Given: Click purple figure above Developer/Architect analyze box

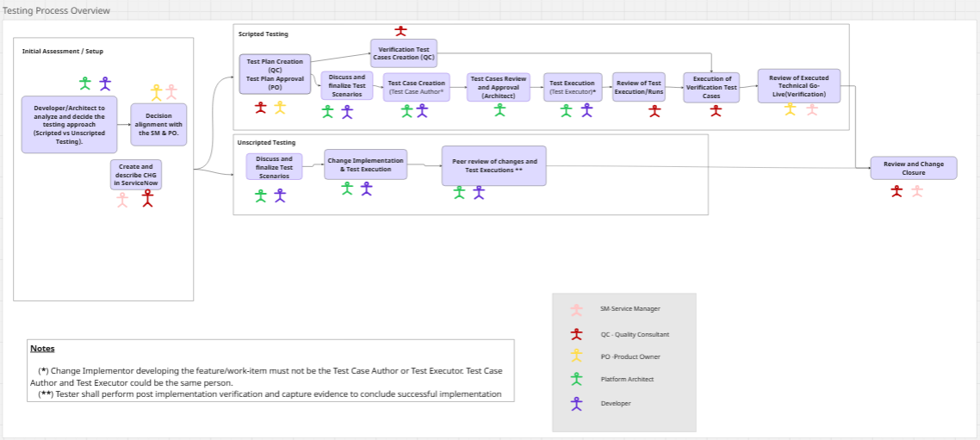Looking at the screenshot, I should (105, 84).
